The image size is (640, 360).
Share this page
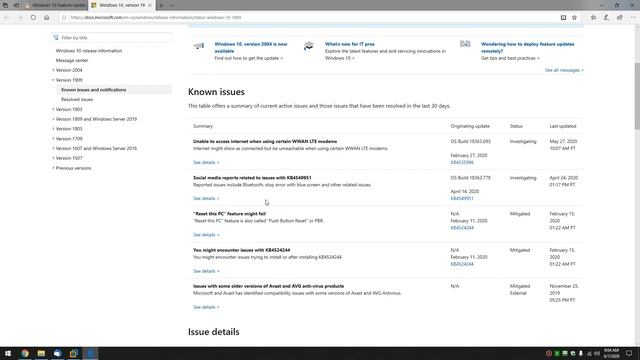620,18
